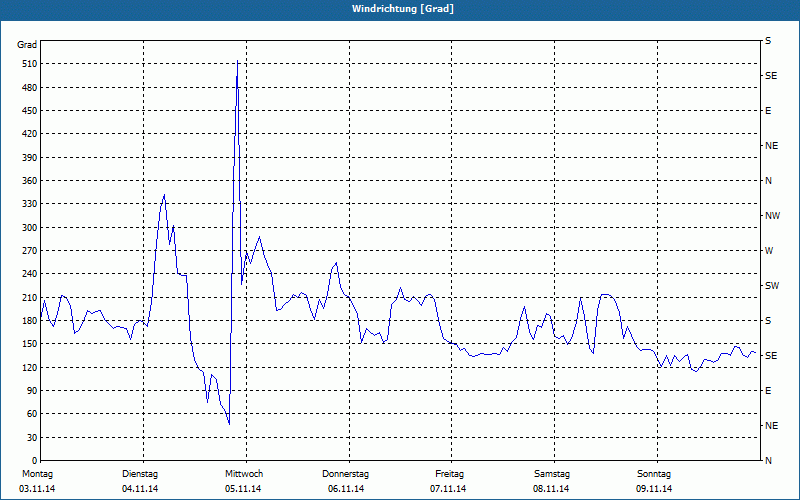Click the 'Montag' day label
Screen dimensions: 800x500
pos(37,474)
